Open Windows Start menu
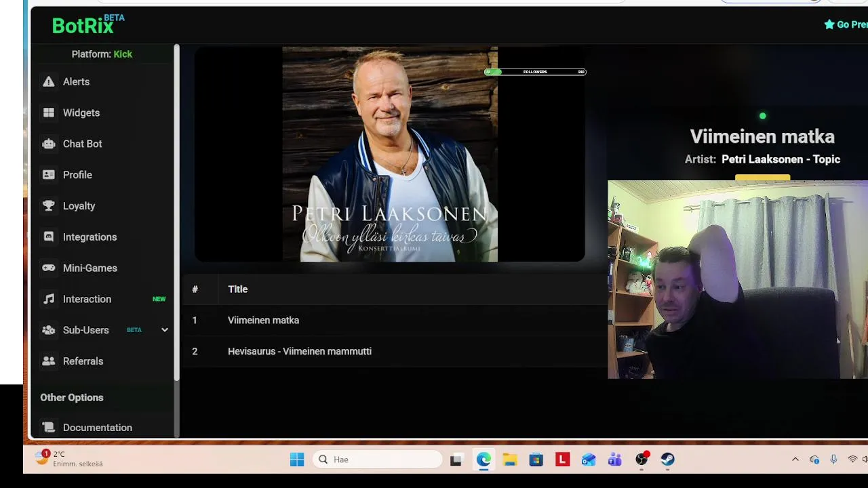868x488 pixels. coord(297,460)
